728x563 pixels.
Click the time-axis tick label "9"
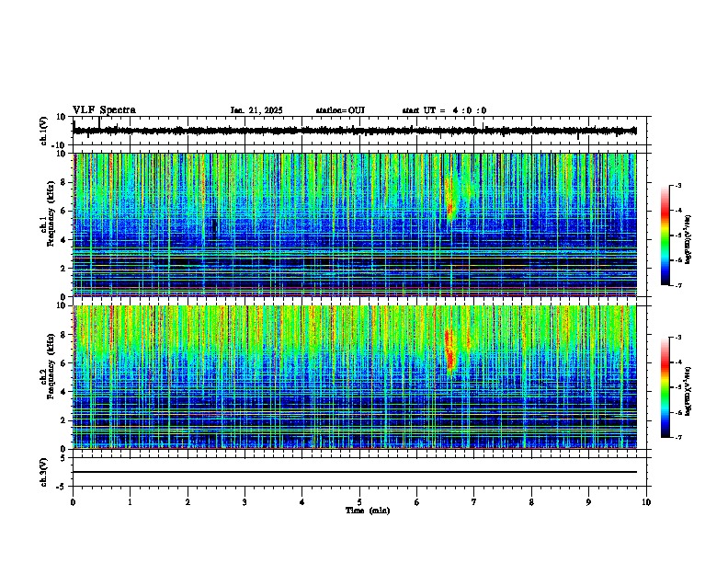[x=588, y=502]
